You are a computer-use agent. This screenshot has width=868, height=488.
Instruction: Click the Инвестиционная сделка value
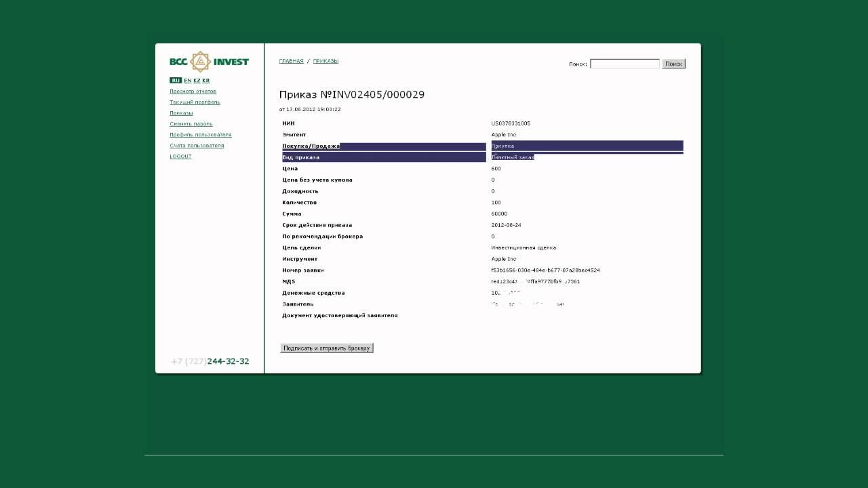[524, 248]
